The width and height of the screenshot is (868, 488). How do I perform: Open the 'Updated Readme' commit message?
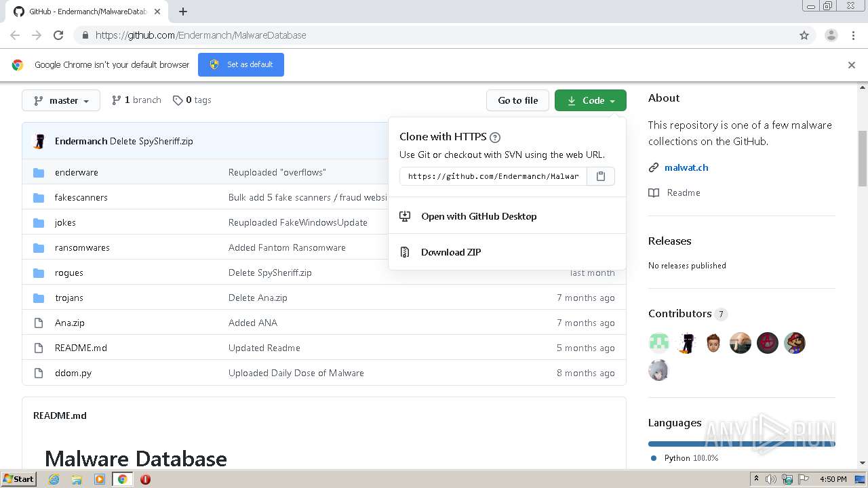click(264, 348)
